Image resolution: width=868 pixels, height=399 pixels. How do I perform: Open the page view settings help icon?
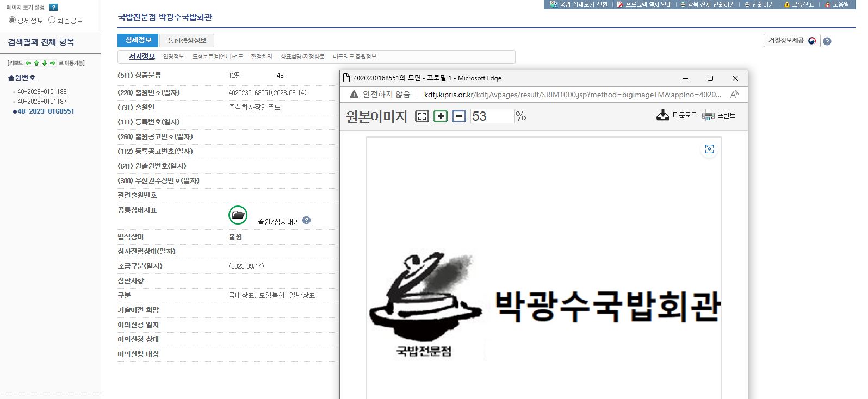tap(53, 7)
